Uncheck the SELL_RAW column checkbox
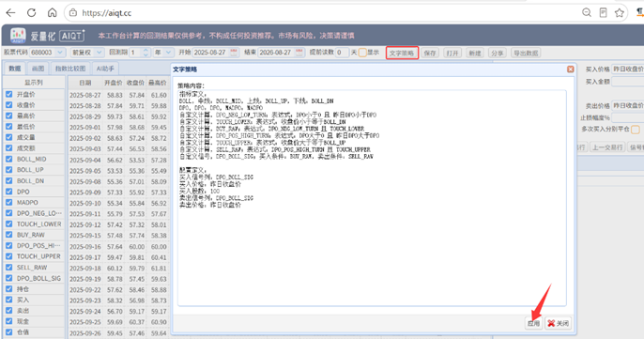Viewport: 644px width, 339px height. pyautogui.click(x=9, y=267)
